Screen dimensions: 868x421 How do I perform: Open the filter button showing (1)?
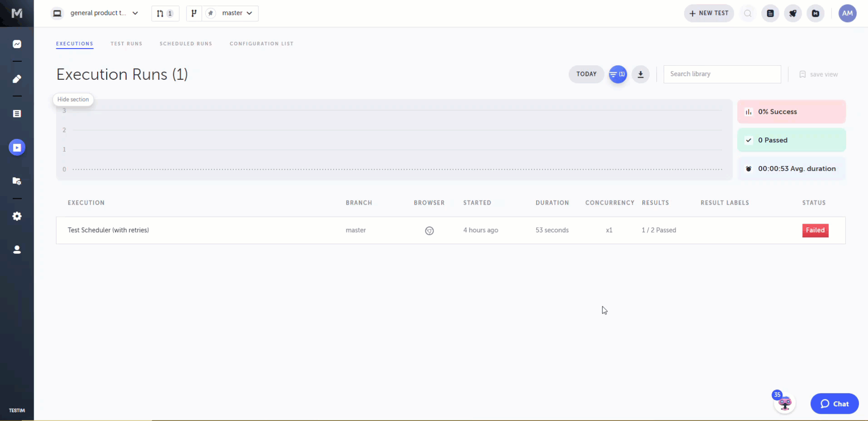(617, 74)
